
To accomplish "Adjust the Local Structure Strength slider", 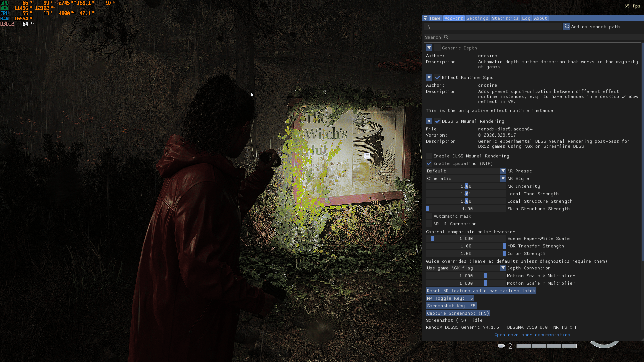I will point(466,201).
